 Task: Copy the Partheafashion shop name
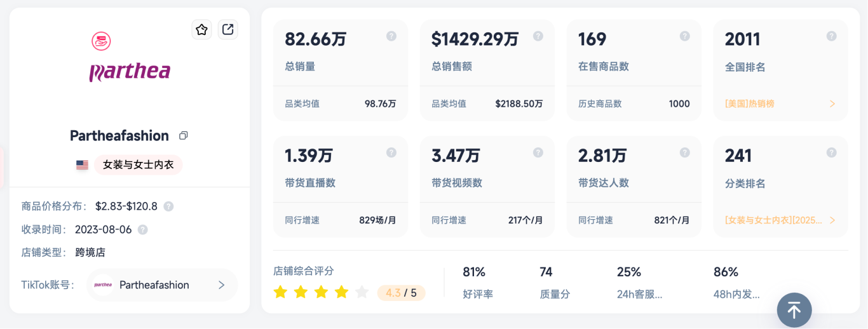click(x=184, y=135)
